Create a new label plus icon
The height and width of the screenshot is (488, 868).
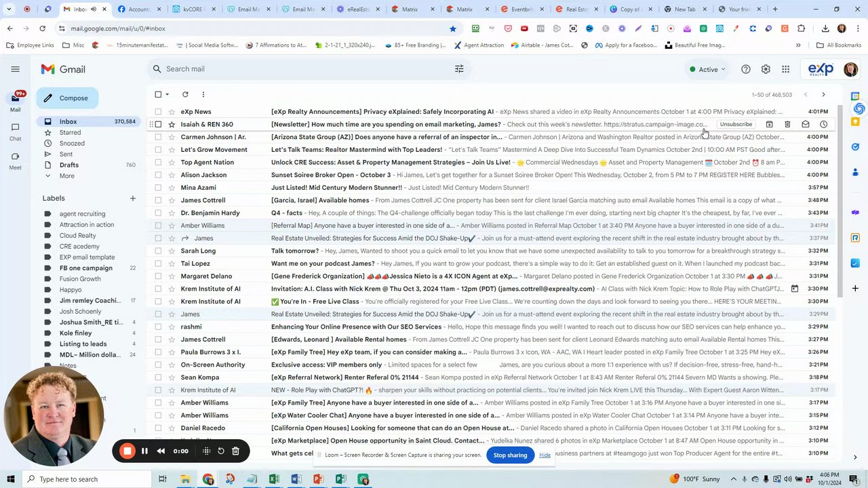tap(133, 199)
